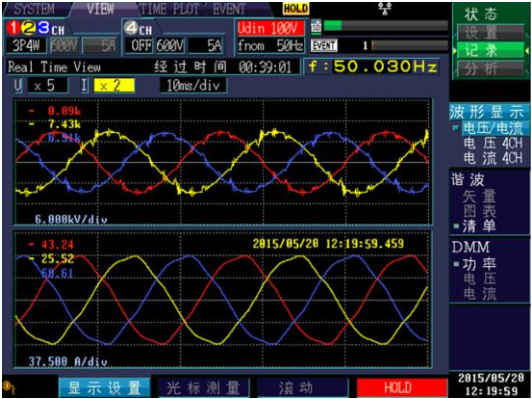The width and height of the screenshot is (532, 399).
Task: Click the key lock icon at bottom-left
Action: coord(10,386)
